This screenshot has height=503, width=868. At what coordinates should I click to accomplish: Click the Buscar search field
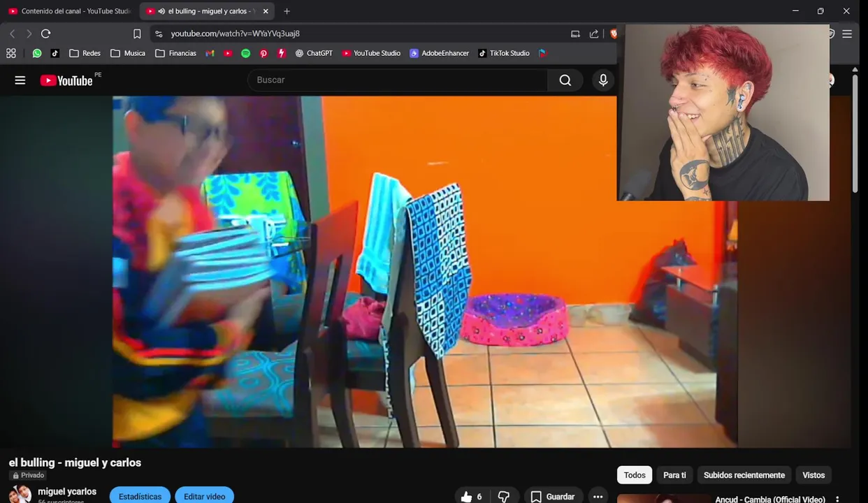point(398,80)
